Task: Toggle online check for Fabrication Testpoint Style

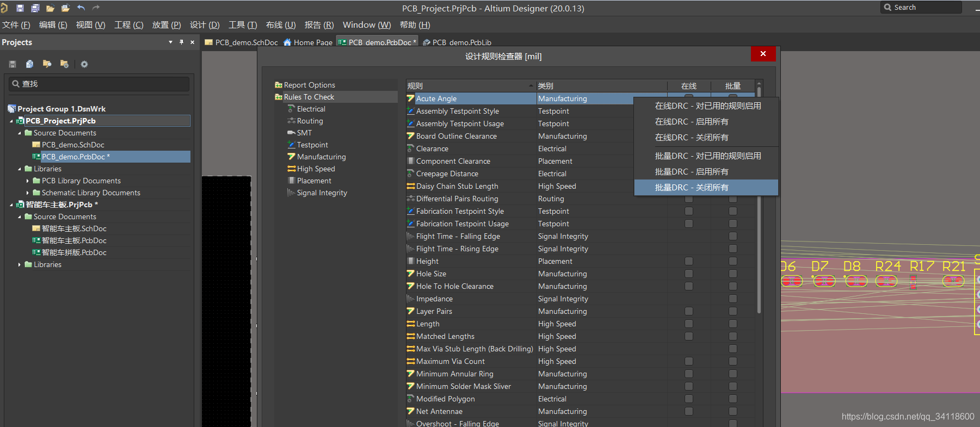Action: pyautogui.click(x=689, y=211)
